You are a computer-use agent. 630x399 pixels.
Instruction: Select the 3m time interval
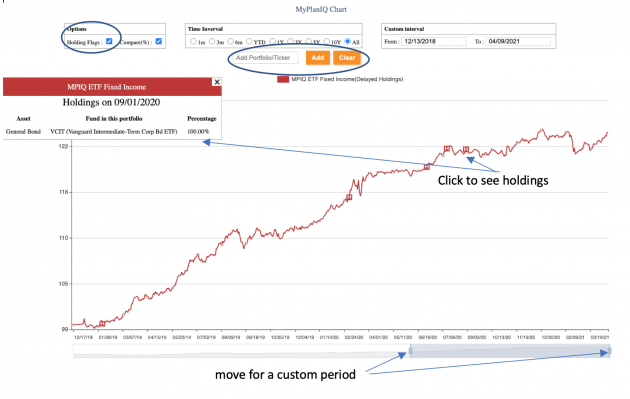[212, 41]
